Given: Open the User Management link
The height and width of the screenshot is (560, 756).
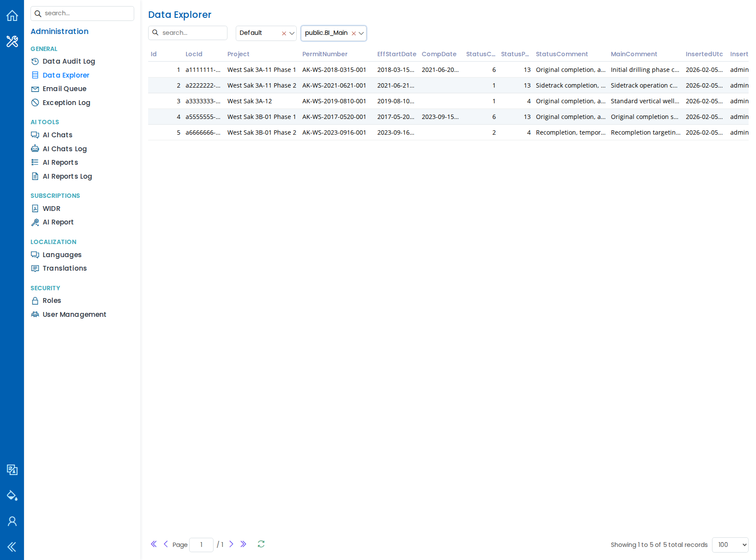Looking at the screenshot, I should click(75, 314).
